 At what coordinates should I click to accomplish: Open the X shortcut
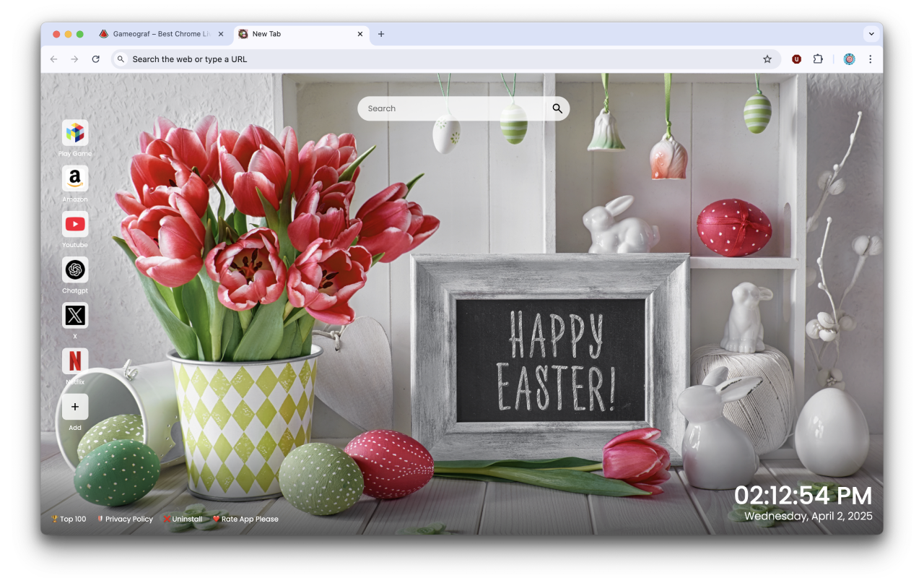pyautogui.click(x=75, y=316)
